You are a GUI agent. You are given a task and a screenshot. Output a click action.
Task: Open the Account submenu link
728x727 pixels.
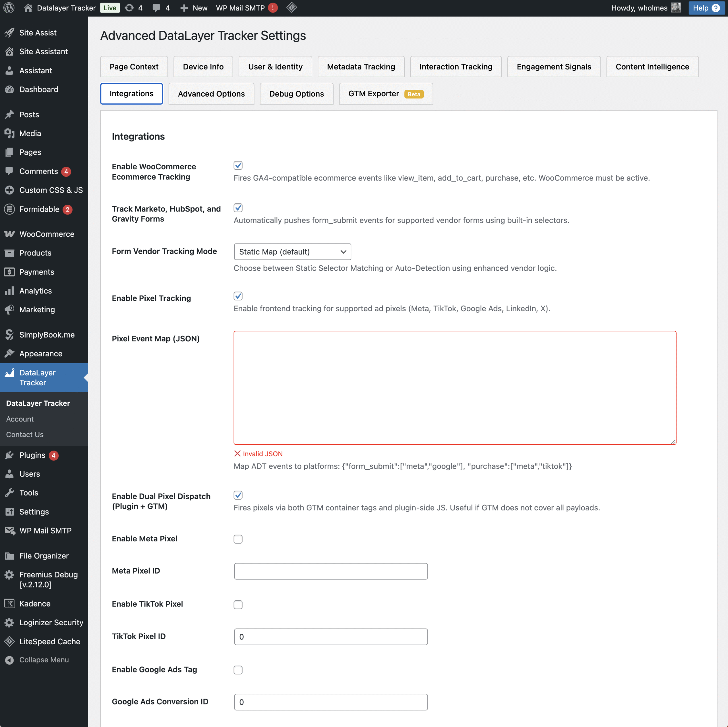pos(20,419)
